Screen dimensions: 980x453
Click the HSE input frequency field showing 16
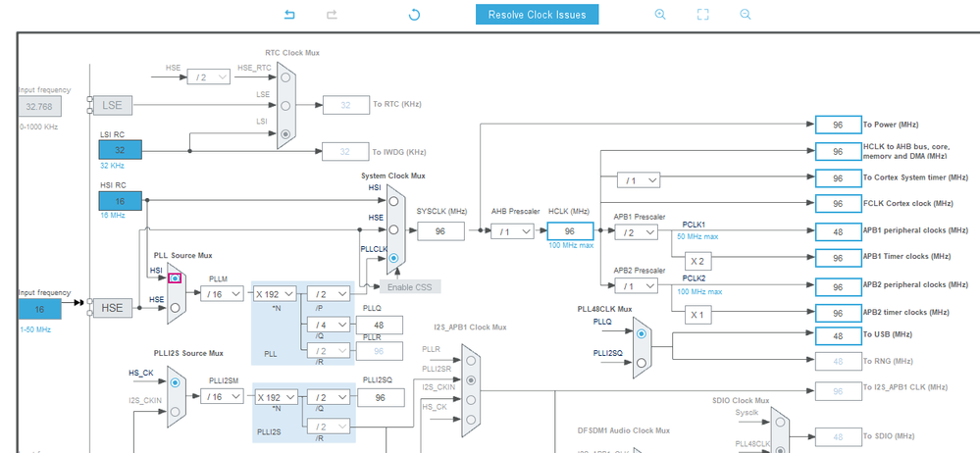(x=40, y=309)
